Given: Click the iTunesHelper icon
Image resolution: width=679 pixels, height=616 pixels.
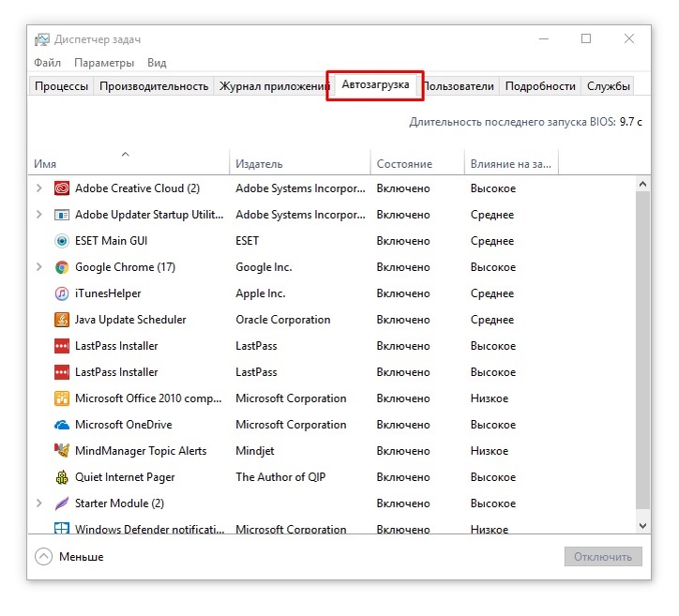Looking at the screenshot, I should click(x=62, y=293).
